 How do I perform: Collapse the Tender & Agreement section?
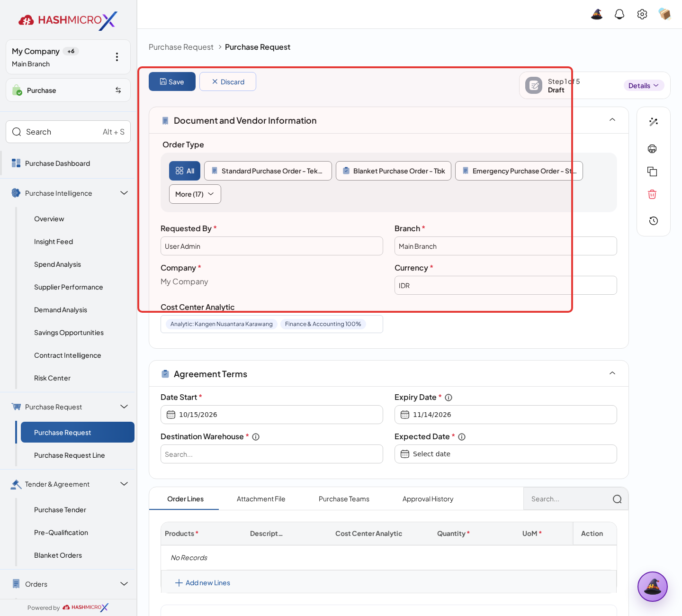coord(124,484)
